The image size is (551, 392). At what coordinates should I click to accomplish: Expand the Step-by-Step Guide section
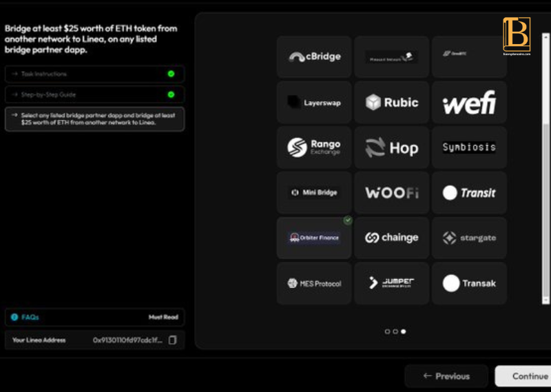(94, 94)
